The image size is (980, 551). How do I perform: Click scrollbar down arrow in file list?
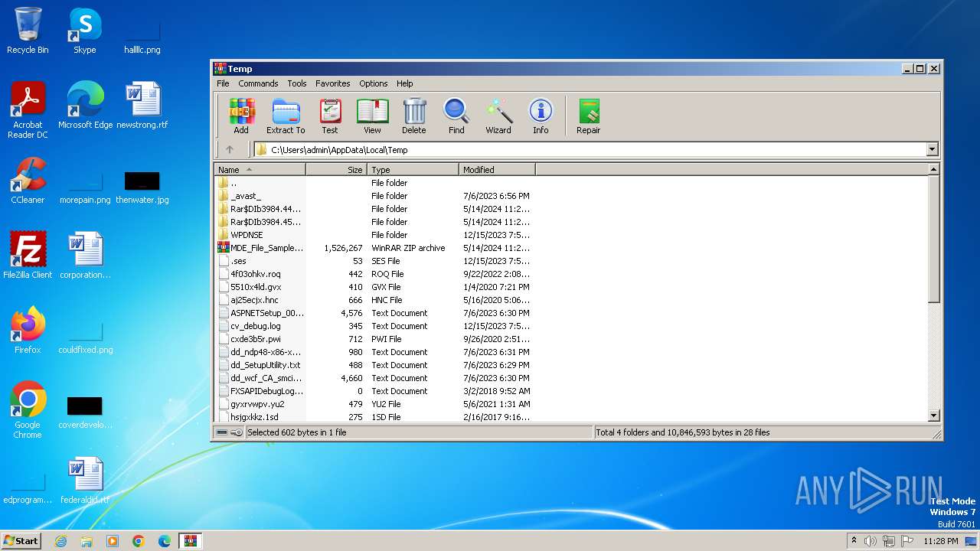point(933,416)
